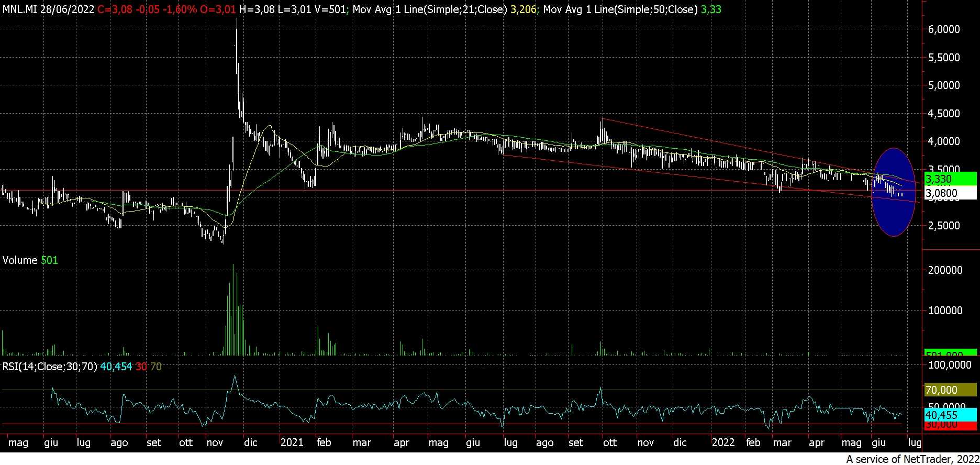
Task: Click the white 3,0800 last price tag
Action: [950, 193]
